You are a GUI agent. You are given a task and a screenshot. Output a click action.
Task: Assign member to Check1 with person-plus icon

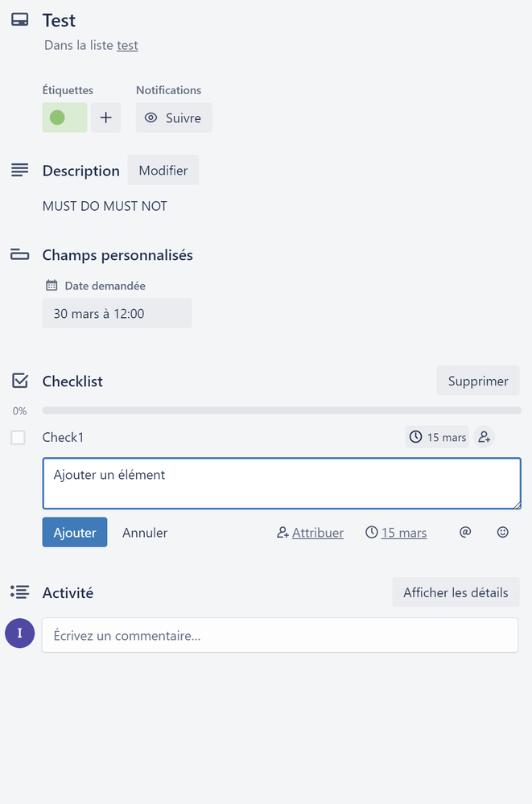pyautogui.click(x=484, y=437)
